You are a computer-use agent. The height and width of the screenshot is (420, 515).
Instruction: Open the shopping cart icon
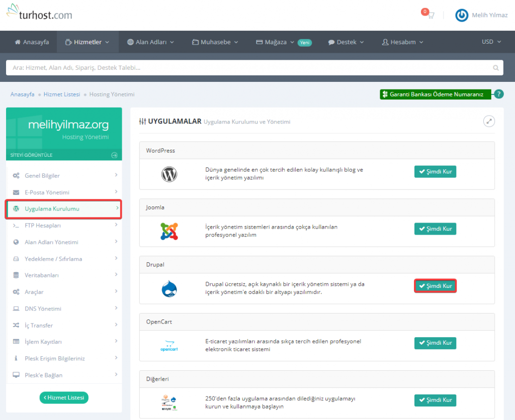tap(430, 15)
